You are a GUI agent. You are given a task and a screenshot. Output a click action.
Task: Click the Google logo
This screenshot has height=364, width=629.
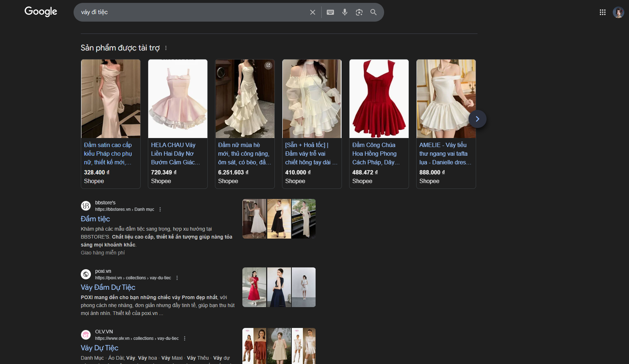pyautogui.click(x=41, y=12)
